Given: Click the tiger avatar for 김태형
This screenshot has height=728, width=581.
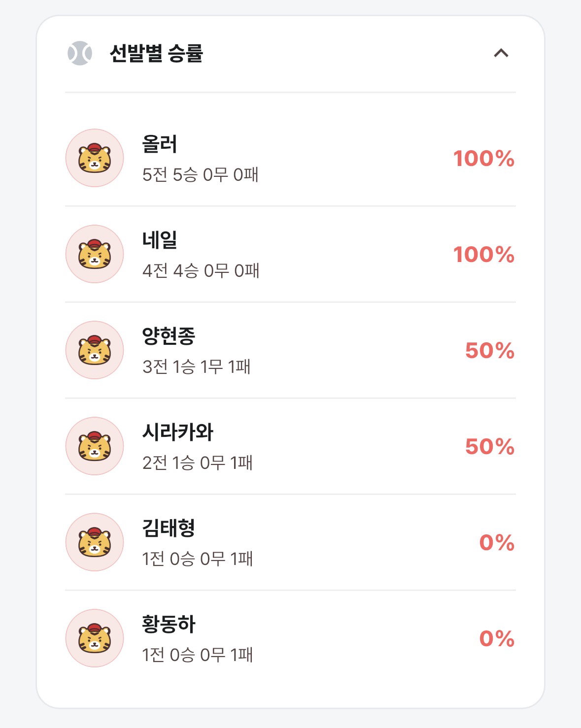Looking at the screenshot, I should [95, 542].
